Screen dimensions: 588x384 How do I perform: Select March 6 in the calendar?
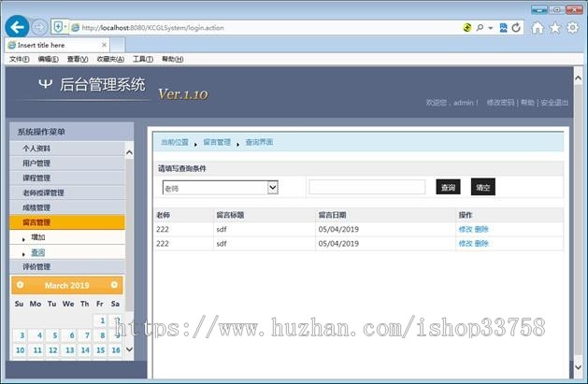coord(70,335)
